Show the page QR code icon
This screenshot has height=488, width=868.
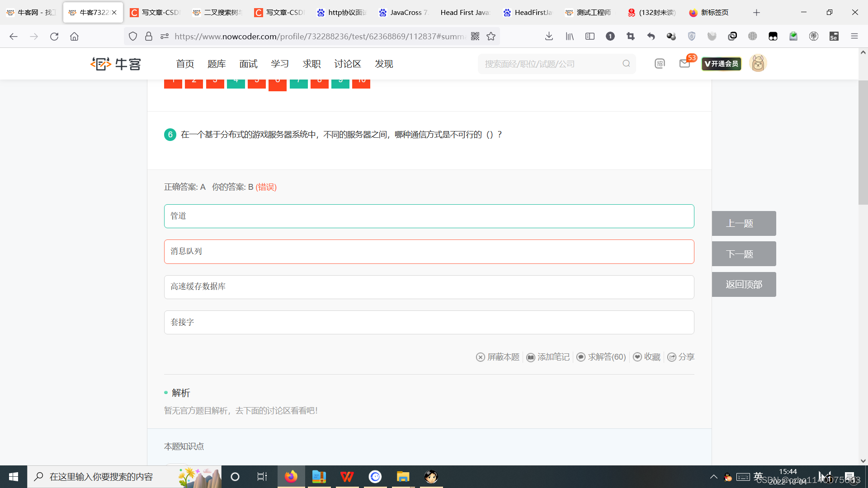tap(475, 36)
